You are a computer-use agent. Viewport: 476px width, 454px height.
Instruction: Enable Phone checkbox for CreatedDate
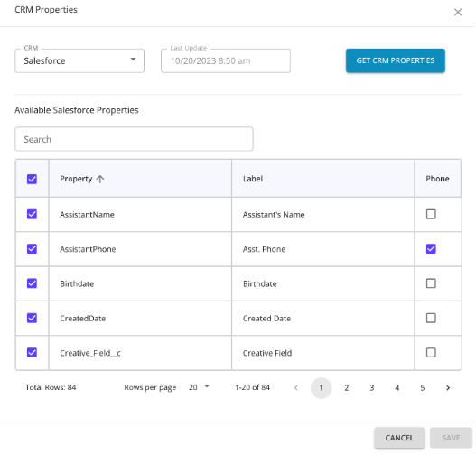coord(431,318)
